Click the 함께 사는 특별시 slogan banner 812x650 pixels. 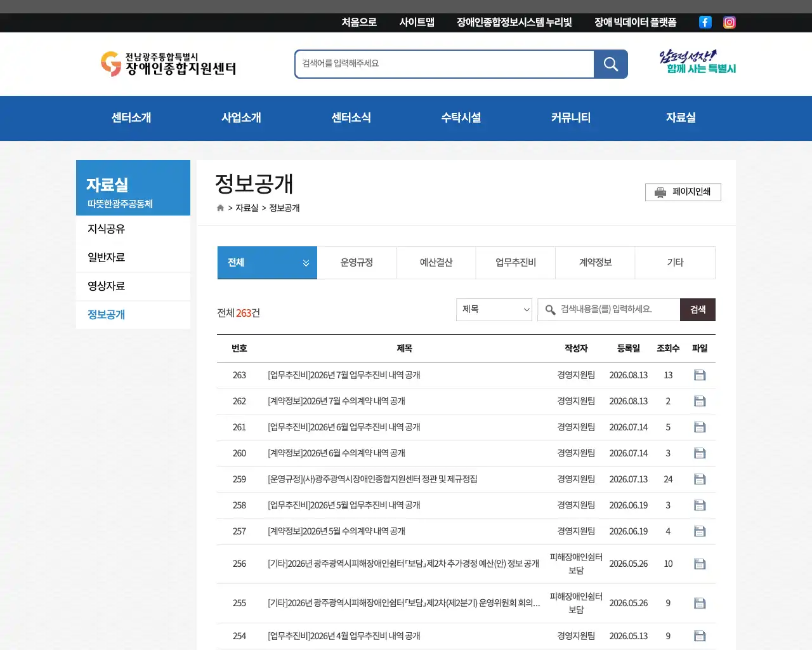tap(697, 62)
